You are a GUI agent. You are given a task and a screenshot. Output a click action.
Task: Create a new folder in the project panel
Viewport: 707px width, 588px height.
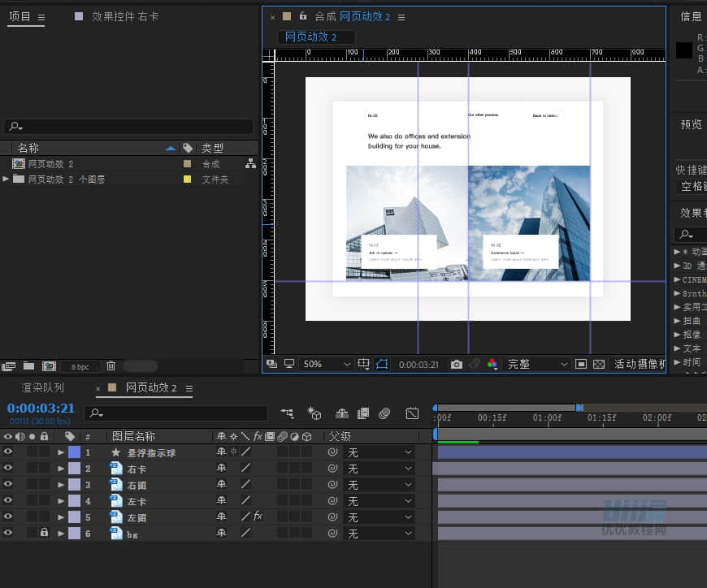pyautogui.click(x=28, y=366)
